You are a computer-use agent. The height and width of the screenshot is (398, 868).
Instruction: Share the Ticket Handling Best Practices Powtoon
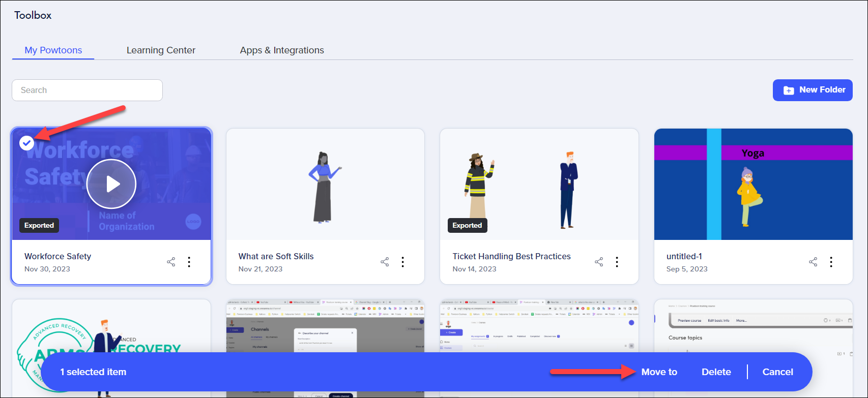(599, 262)
